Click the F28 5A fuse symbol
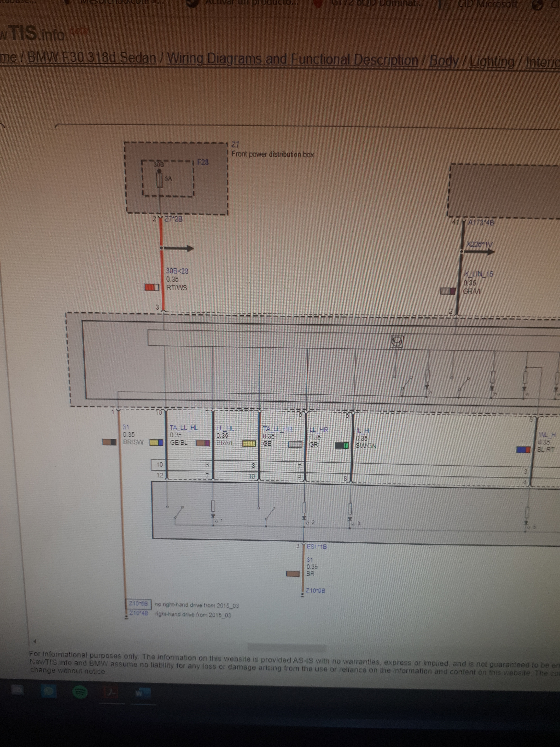560x747 pixels. (160, 180)
